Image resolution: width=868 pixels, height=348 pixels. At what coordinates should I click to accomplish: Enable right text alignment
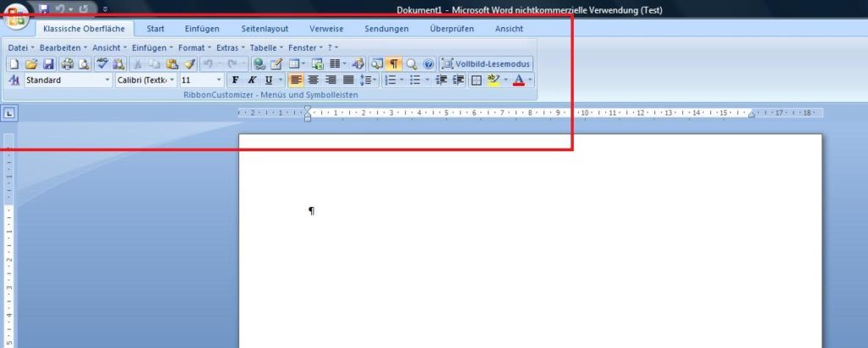coord(331,81)
